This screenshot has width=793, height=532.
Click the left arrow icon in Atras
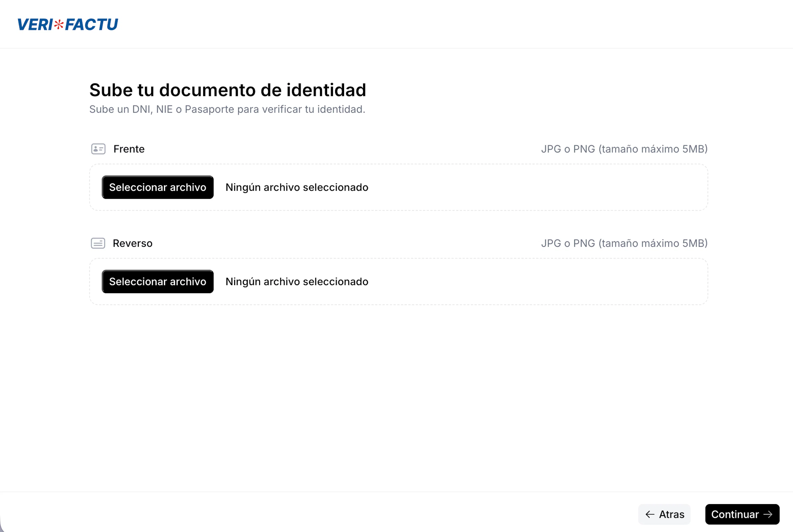click(x=650, y=514)
